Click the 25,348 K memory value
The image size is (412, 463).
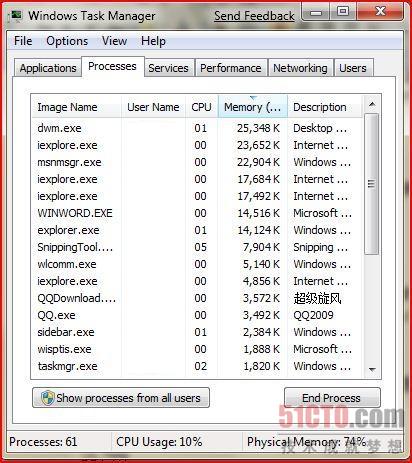coord(258,128)
